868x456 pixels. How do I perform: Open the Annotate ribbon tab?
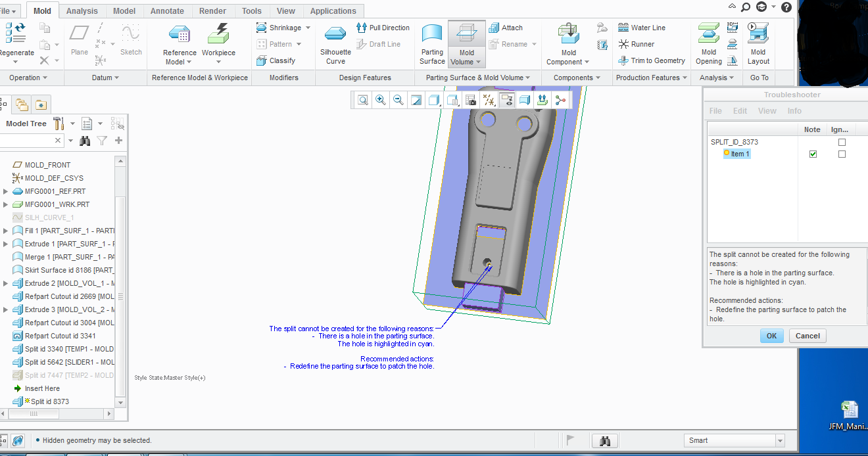(167, 11)
